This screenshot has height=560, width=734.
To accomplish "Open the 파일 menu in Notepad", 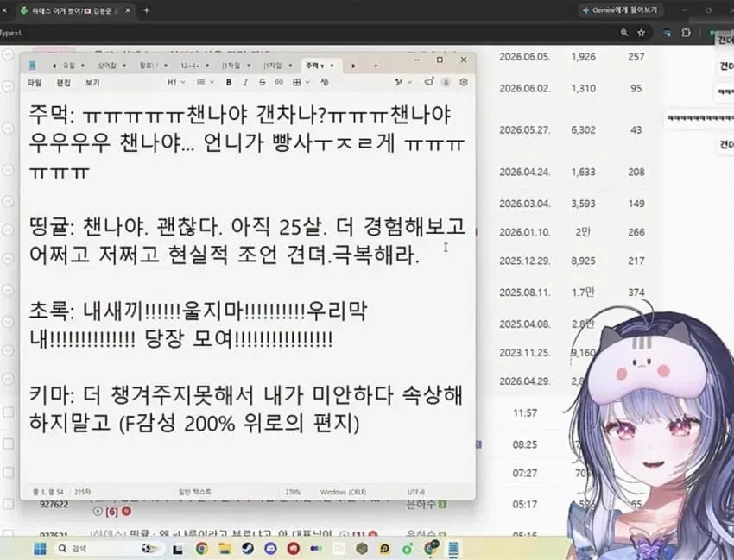I will pyautogui.click(x=35, y=82).
